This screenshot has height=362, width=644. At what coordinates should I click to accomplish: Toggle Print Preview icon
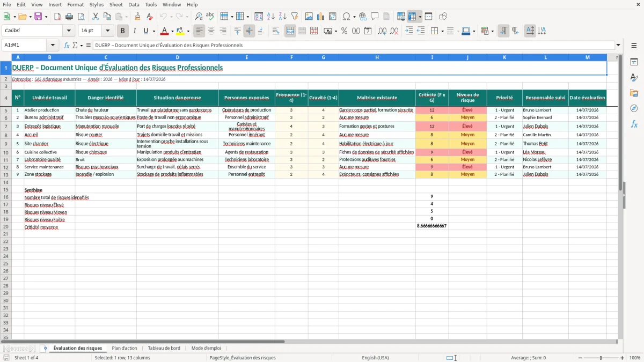81,17
